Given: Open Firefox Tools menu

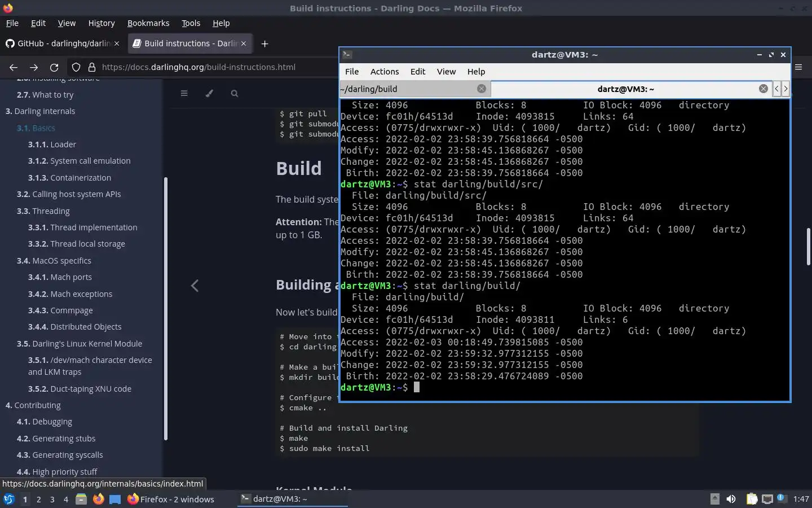Looking at the screenshot, I should tap(191, 23).
